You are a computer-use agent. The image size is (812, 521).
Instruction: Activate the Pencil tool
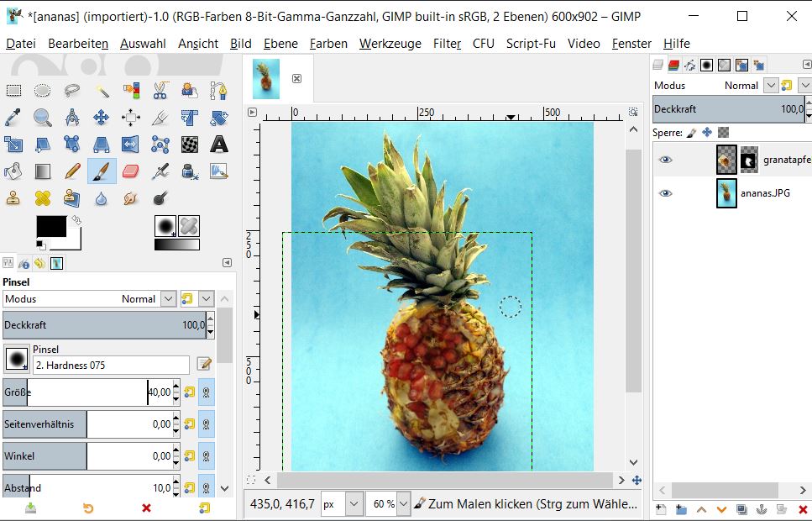click(x=72, y=171)
